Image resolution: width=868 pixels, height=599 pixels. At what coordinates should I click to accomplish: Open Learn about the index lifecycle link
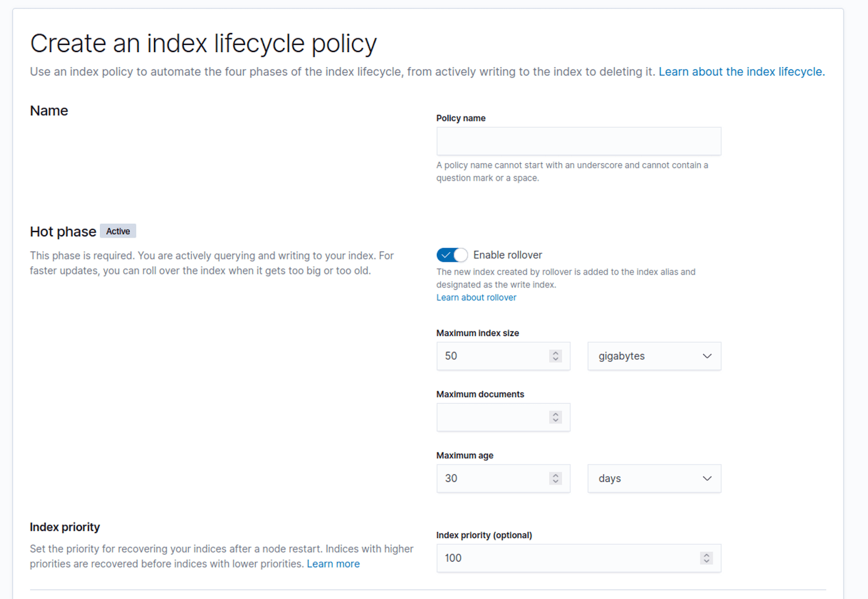click(741, 72)
